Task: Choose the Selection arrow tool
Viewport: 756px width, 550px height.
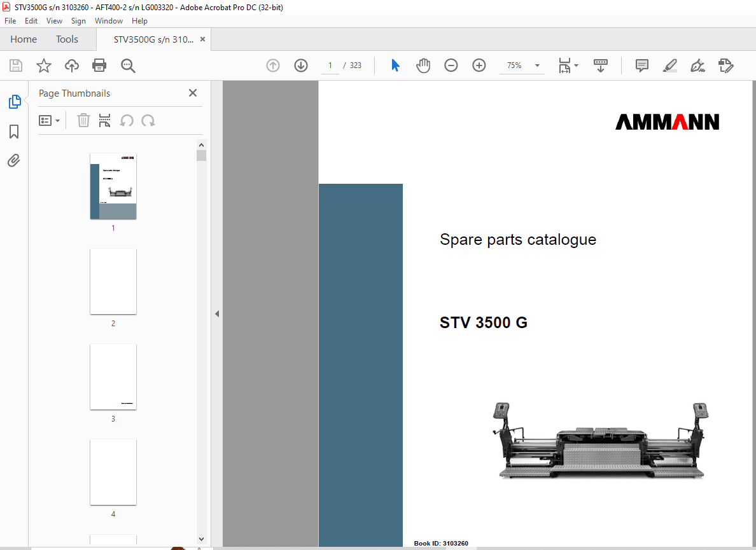Action: pos(395,65)
